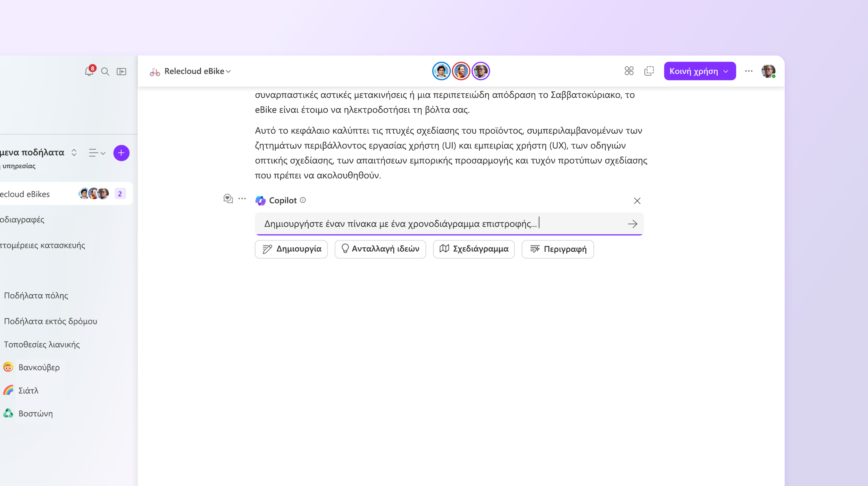Open the sort and filter list dropdown
The height and width of the screenshot is (486, 868).
97,153
